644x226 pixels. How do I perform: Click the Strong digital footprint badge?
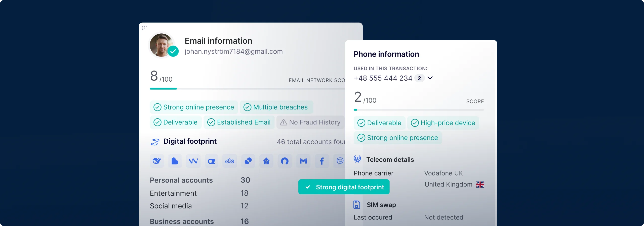pos(344,187)
